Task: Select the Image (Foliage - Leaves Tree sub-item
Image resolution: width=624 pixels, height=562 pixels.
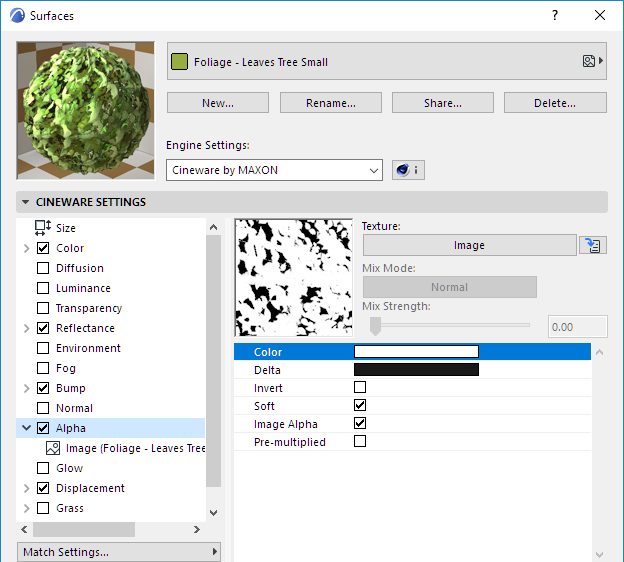Action: pyautogui.click(x=135, y=448)
